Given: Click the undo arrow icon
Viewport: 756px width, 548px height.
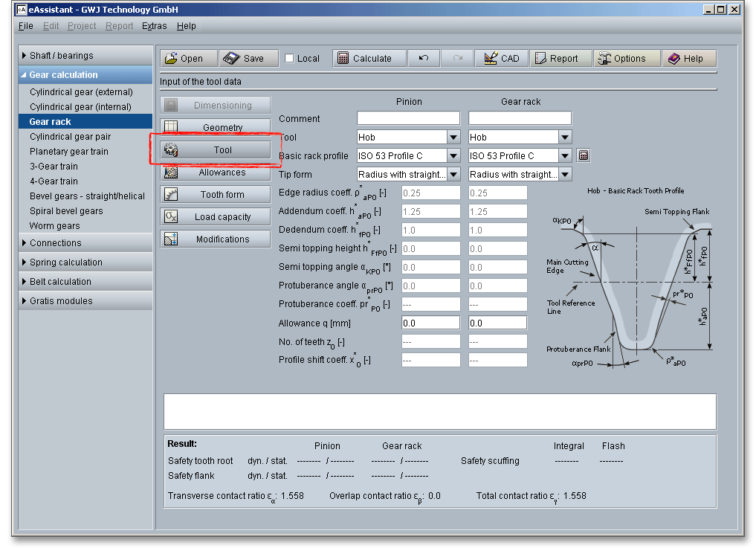Looking at the screenshot, I should 423,59.
